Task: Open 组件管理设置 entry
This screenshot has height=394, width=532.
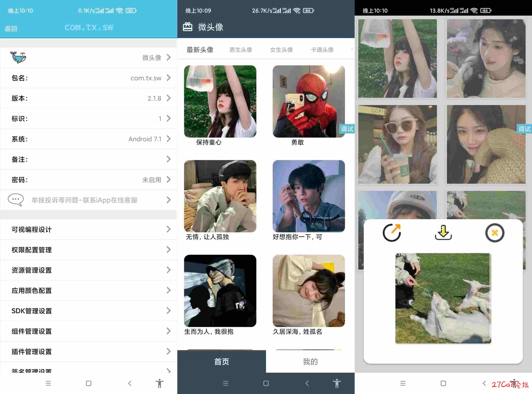Action: point(89,331)
